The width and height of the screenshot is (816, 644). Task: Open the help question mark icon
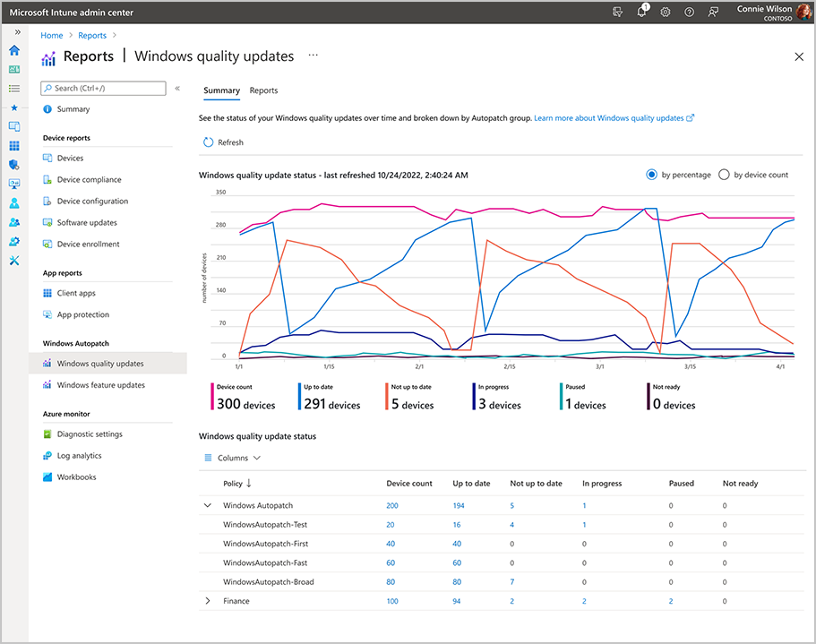689,12
